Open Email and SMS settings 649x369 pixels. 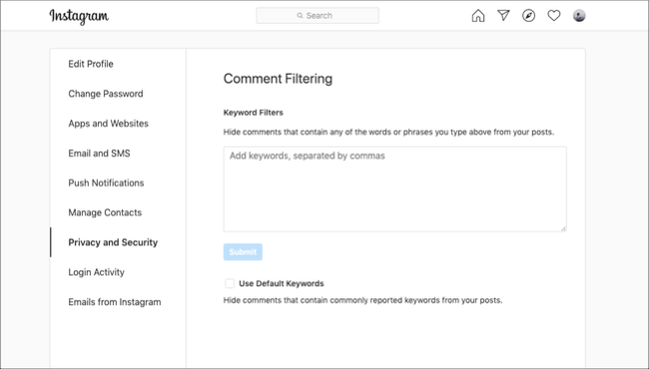point(99,153)
